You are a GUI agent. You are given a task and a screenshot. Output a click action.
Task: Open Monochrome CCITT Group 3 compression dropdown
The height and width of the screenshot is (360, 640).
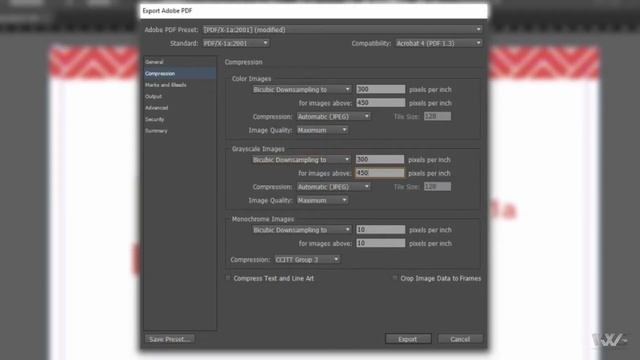click(x=307, y=260)
